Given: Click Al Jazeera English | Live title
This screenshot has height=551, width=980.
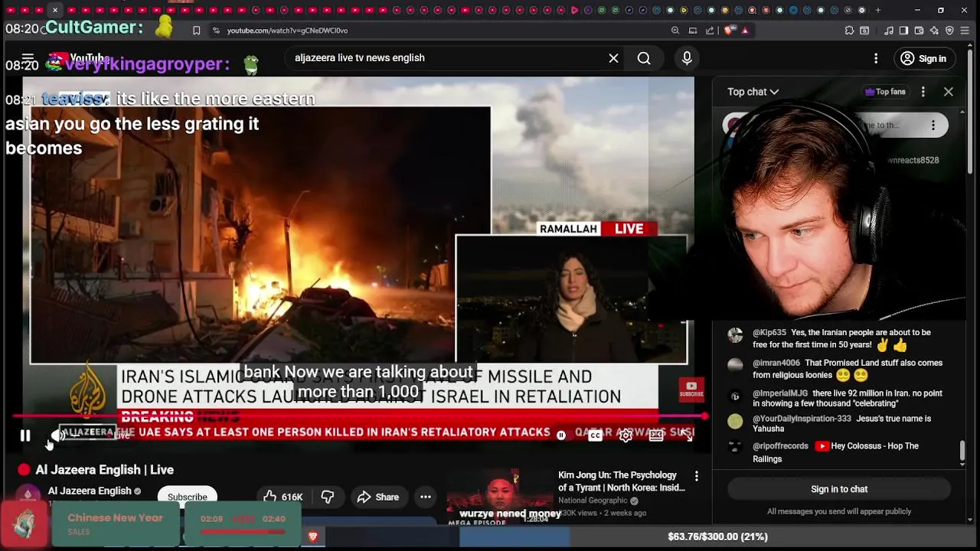Looking at the screenshot, I should 105,470.
